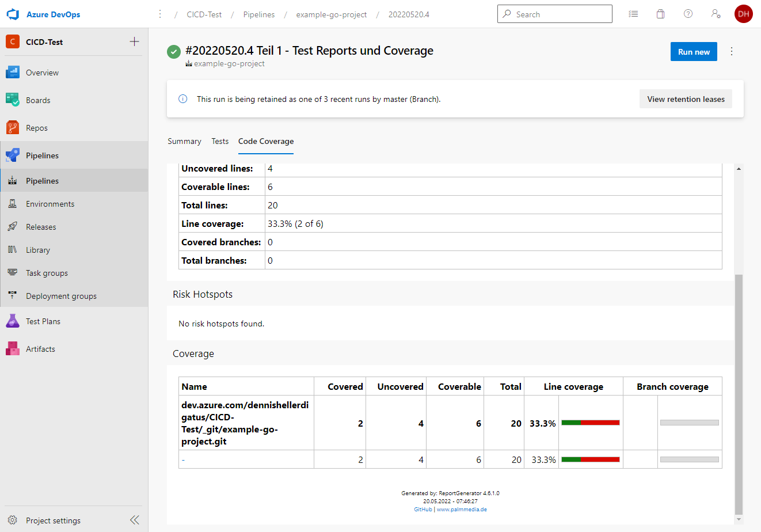Create a new project with the plus icon
Screen dimensions: 761x532
134,41
